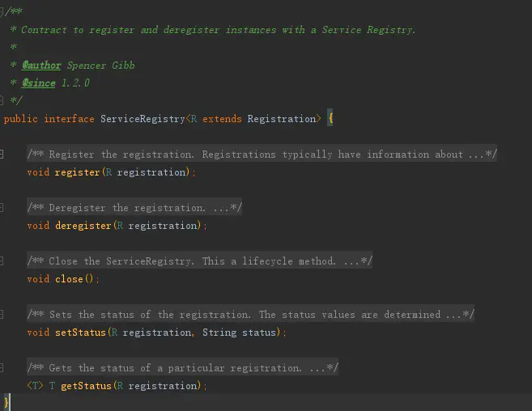Click the @author Javadoc tag
532x411 pixels.
[40, 66]
